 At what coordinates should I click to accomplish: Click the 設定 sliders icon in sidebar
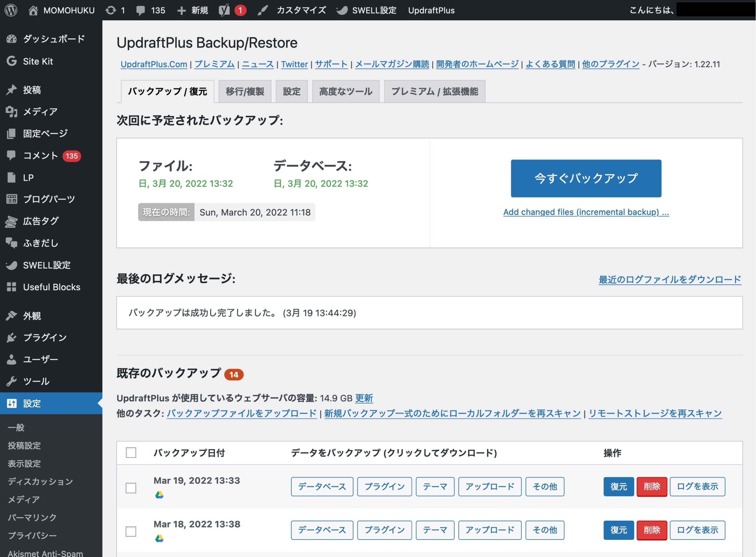(12, 403)
